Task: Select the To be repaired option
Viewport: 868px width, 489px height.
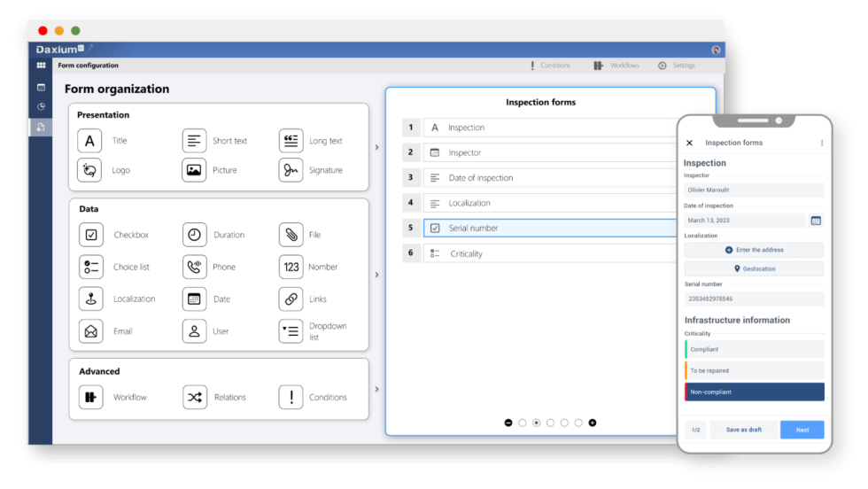Action: tap(754, 370)
